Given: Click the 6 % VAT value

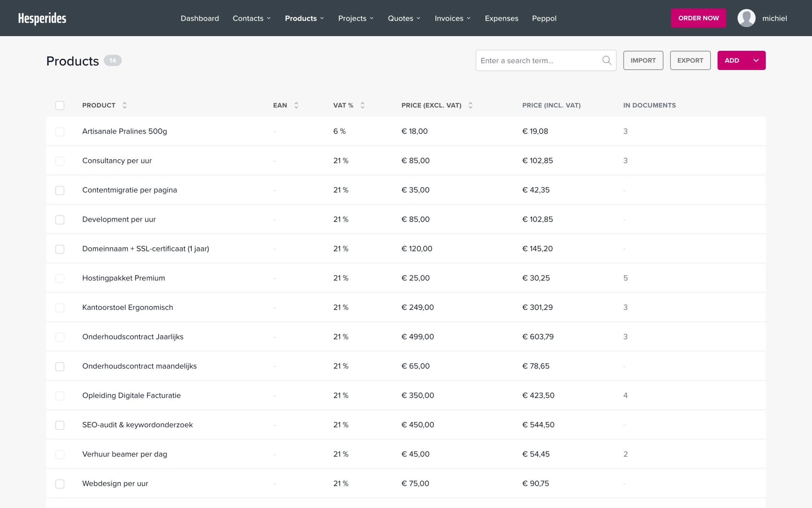Looking at the screenshot, I should click(339, 131).
